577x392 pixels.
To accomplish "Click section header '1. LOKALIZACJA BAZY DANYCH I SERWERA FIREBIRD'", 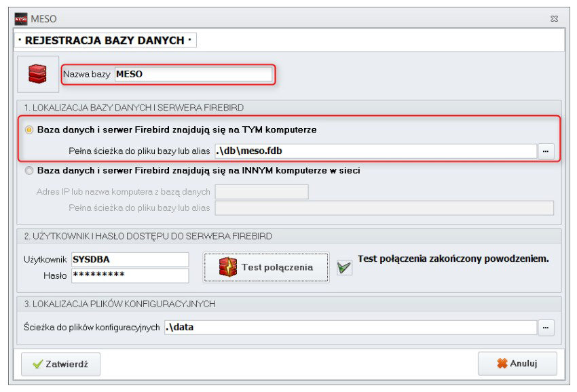I will [134, 108].
